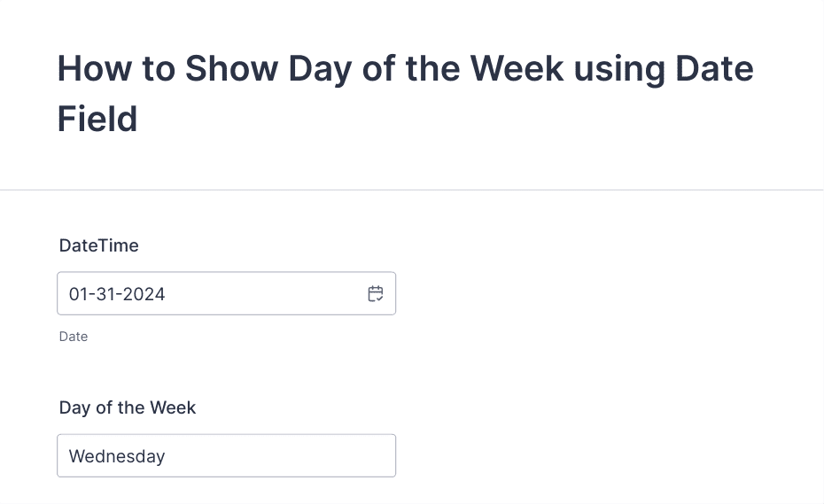Open the calendar picker icon
824x504 pixels.
(x=375, y=294)
